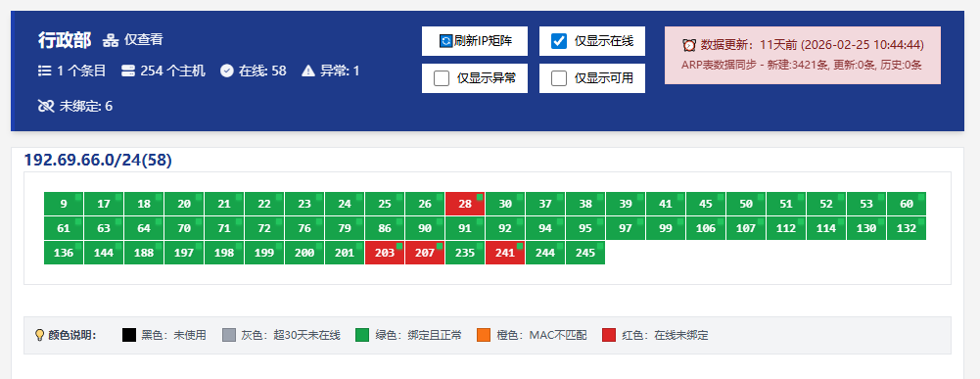Click the 数据更新 11天前 timestamp text
The width and height of the screenshot is (980, 379).
(813, 45)
